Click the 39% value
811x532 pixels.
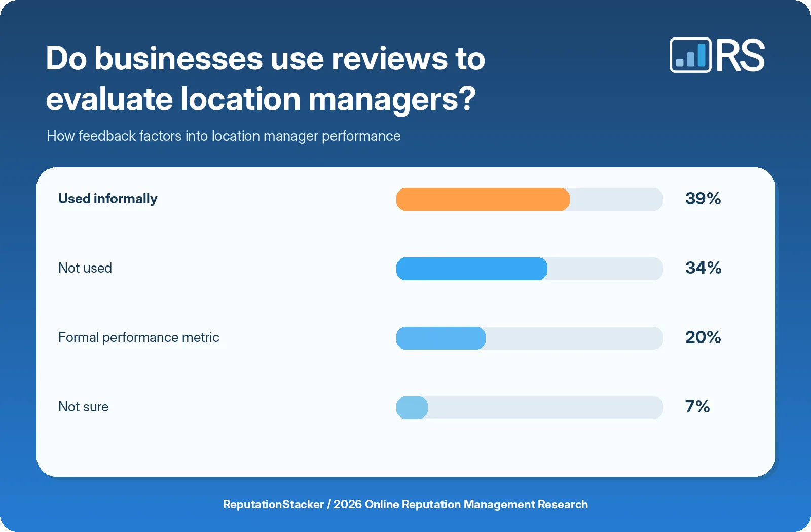click(x=703, y=198)
